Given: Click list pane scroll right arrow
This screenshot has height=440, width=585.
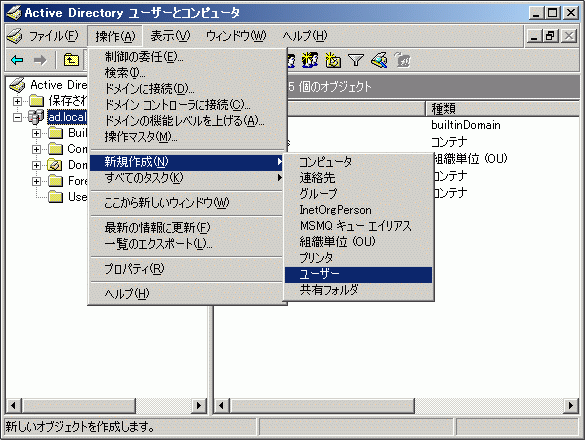Looking at the screenshot, I should [x=571, y=406].
